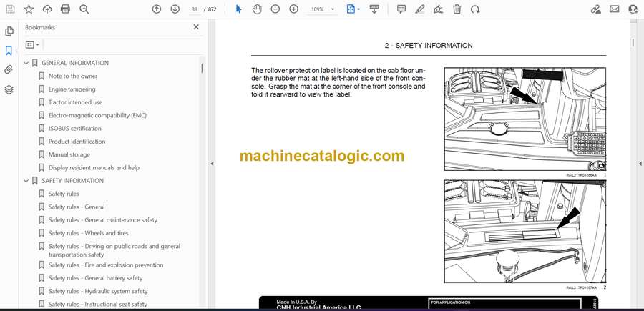644x311 pixels.
Task: Collapse the GENERAL INFORMATION bookmark section
Action: point(26,63)
